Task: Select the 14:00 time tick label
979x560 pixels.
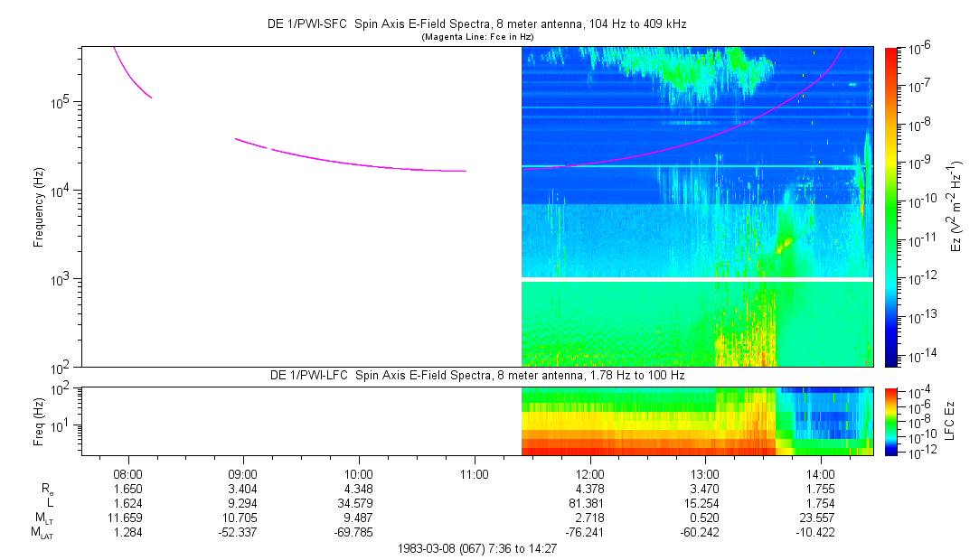Action: click(820, 473)
